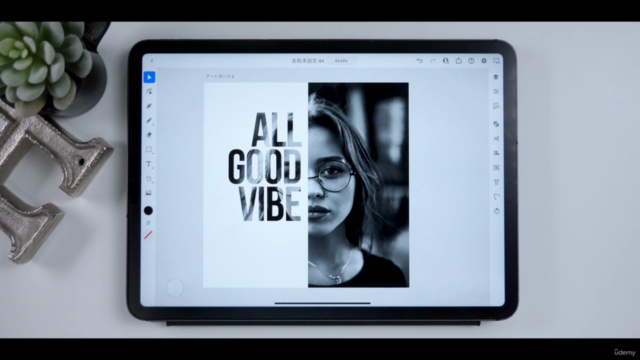Select the Direct Selection tool
640x360 pixels.
tap(149, 91)
